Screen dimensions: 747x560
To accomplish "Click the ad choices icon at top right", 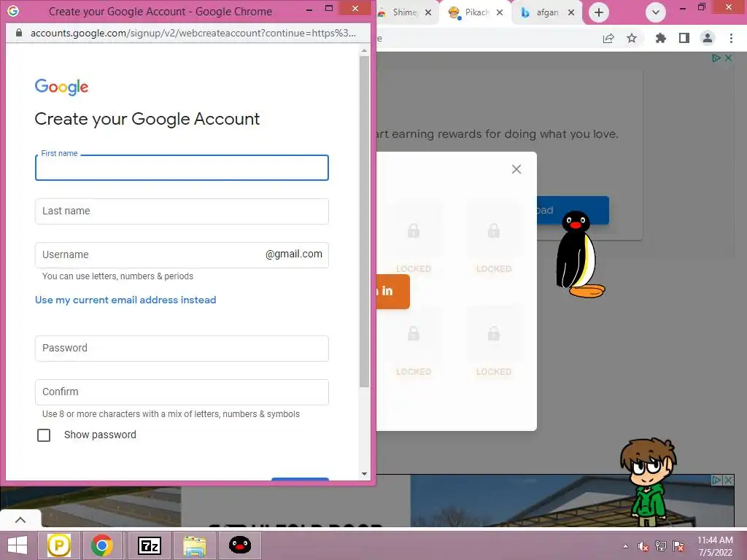I will click(716, 58).
